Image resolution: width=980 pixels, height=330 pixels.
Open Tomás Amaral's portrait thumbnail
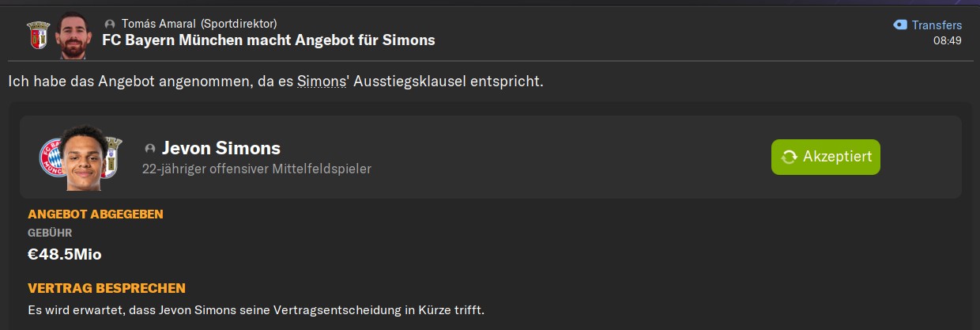(x=75, y=36)
